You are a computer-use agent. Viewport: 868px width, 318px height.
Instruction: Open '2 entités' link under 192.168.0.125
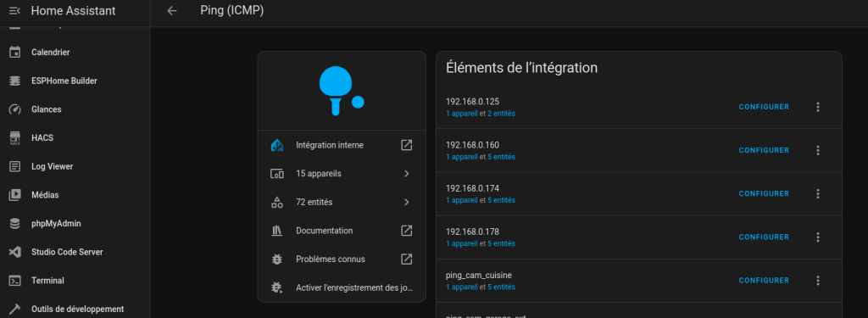coord(501,114)
